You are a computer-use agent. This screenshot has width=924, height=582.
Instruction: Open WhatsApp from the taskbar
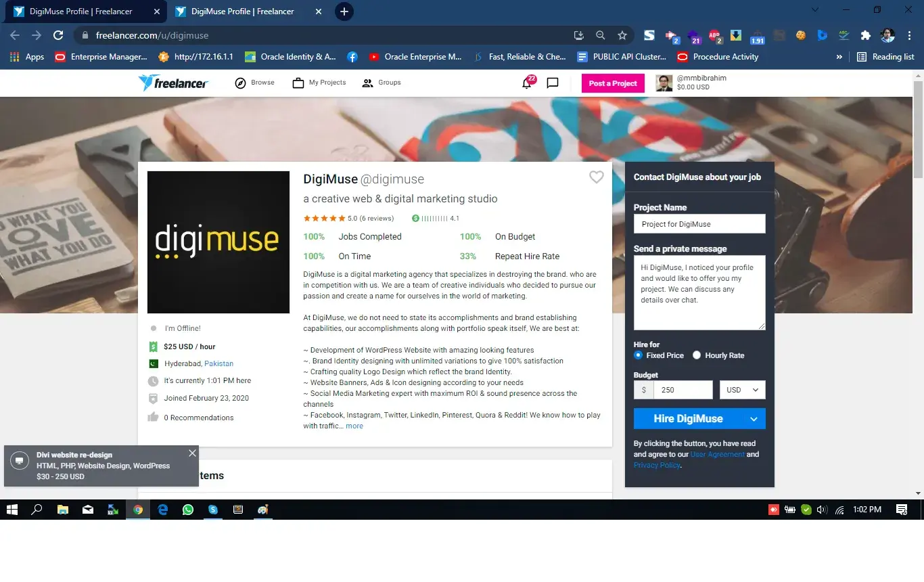(188, 510)
